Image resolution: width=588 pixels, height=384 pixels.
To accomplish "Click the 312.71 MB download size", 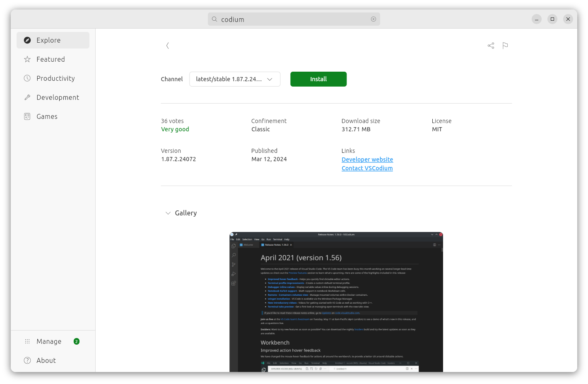I will click(x=356, y=129).
